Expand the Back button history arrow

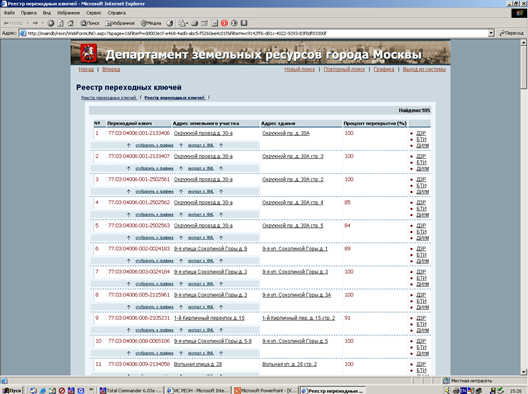[28, 23]
